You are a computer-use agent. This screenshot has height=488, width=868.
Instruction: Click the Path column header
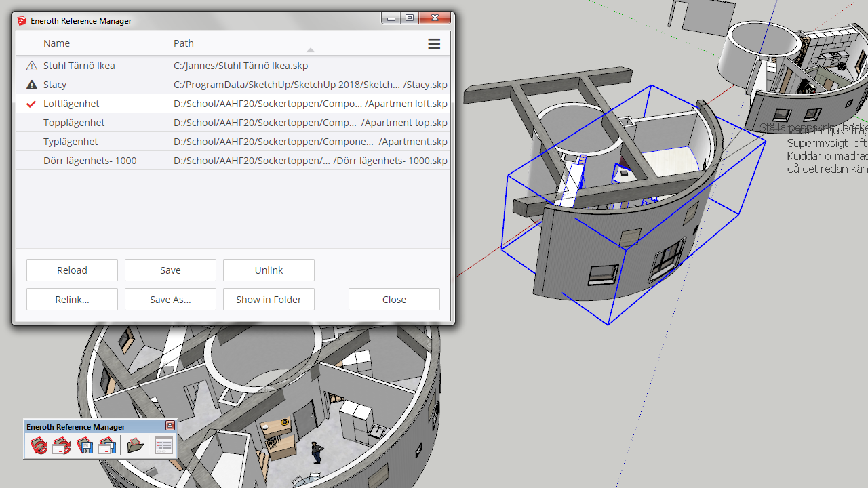coord(183,43)
